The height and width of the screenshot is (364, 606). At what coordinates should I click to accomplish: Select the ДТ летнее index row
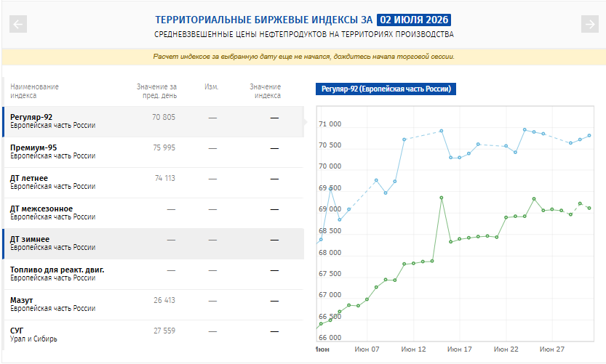[154, 182]
